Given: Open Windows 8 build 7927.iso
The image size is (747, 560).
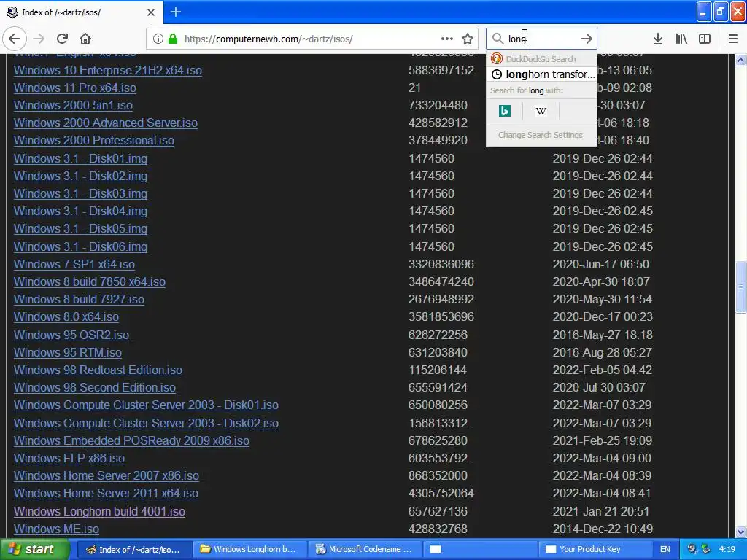Looking at the screenshot, I should point(79,299).
